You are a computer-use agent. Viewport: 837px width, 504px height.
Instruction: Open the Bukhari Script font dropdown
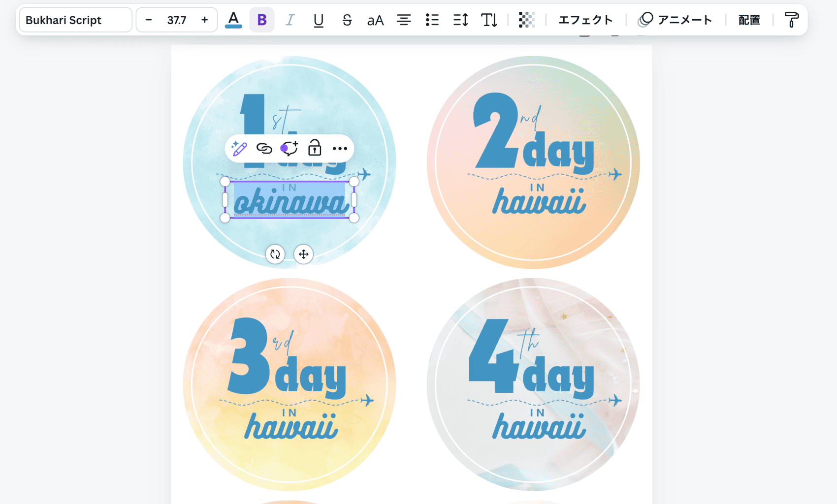pyautogui.click(x=75, y=20)
